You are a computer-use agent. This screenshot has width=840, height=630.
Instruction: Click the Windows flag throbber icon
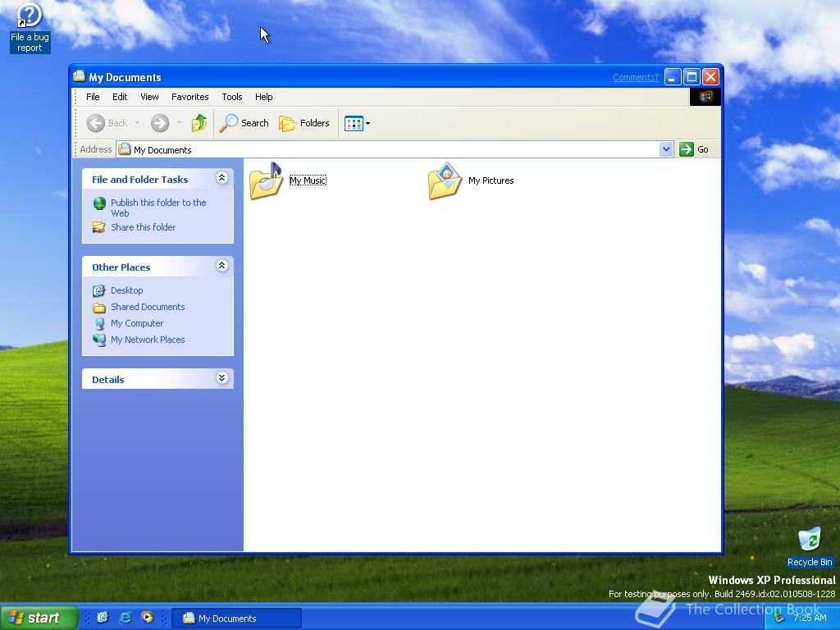pyautogui.click(x=705, y=97)
